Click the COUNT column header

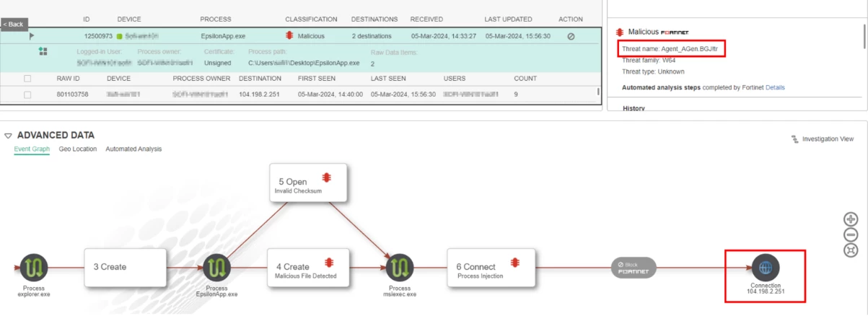[x=525, y=79]
